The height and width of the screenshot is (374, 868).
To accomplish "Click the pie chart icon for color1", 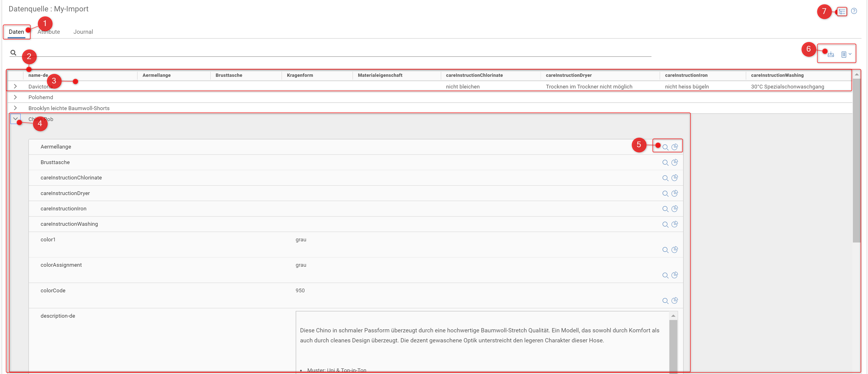I will pos(674,250).
